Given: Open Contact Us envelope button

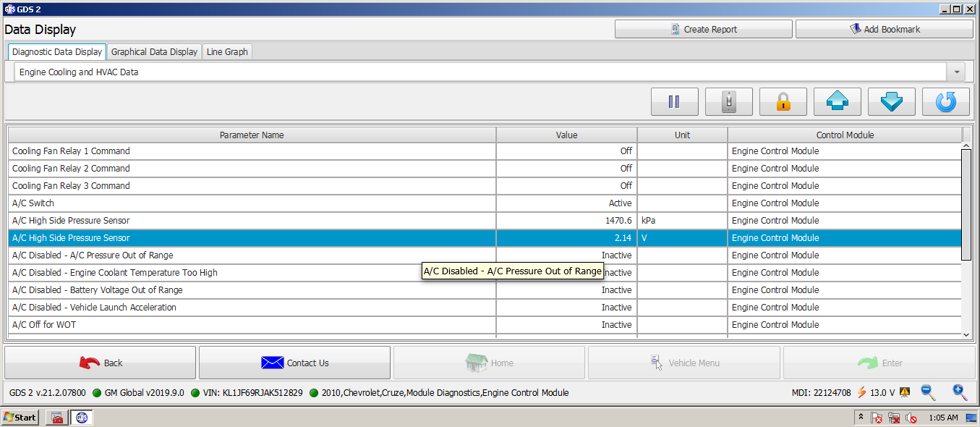Looking at the screenshot, I should [x=294, y=363].
